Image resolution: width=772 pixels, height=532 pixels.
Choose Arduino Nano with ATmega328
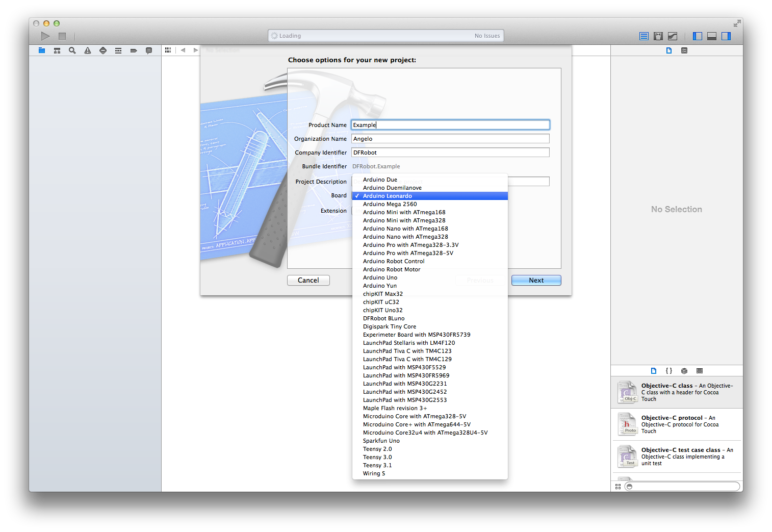430,237
